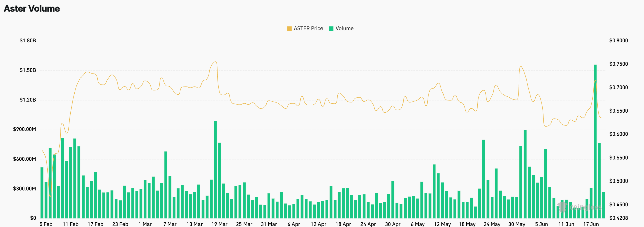
Task: Click the 6 Apr date label
Action: pyautogui.click(x=294, y=224)
